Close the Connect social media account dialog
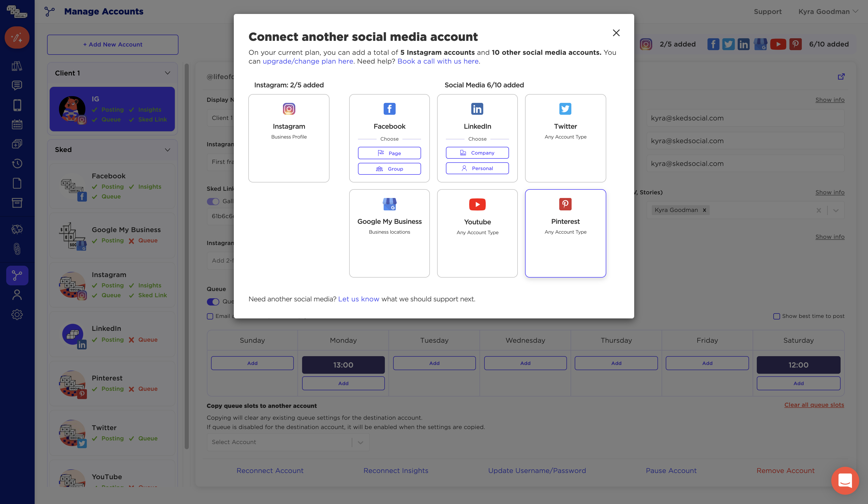 point(616,33)
